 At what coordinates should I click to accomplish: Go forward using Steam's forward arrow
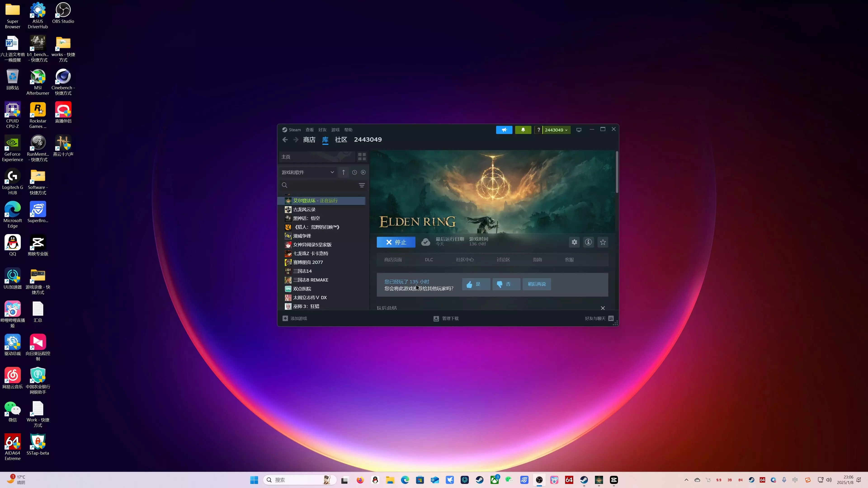[296, 139]
